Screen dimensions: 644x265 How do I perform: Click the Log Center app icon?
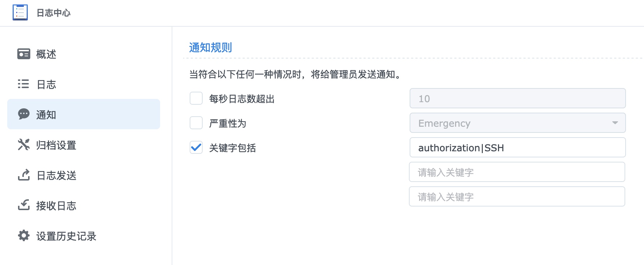tap(20, 12)
